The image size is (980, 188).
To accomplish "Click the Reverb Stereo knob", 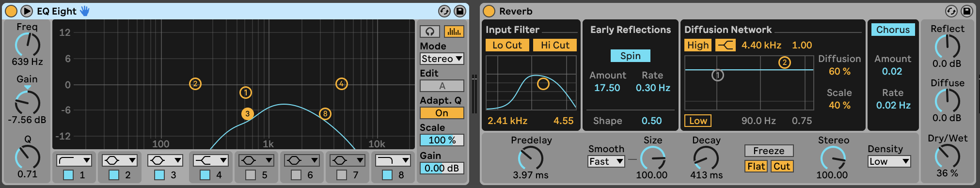I will point(833,158).
